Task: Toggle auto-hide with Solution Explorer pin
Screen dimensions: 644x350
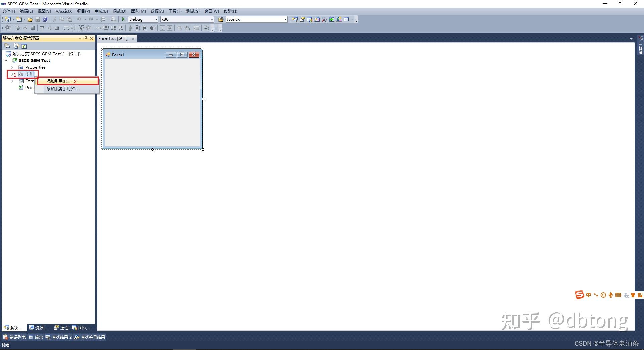Action: 86,38
